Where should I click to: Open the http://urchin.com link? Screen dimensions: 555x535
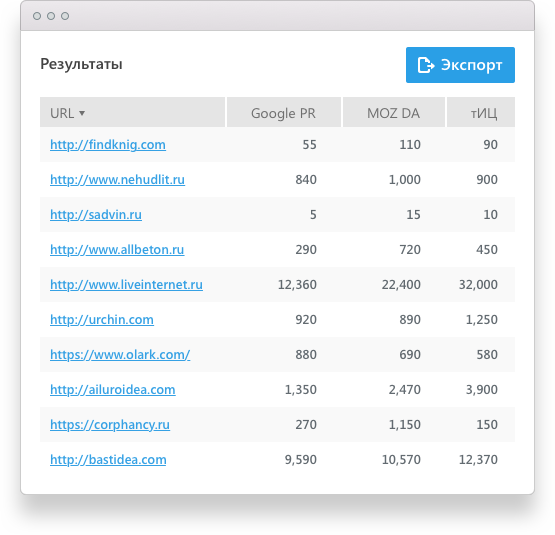102,320
